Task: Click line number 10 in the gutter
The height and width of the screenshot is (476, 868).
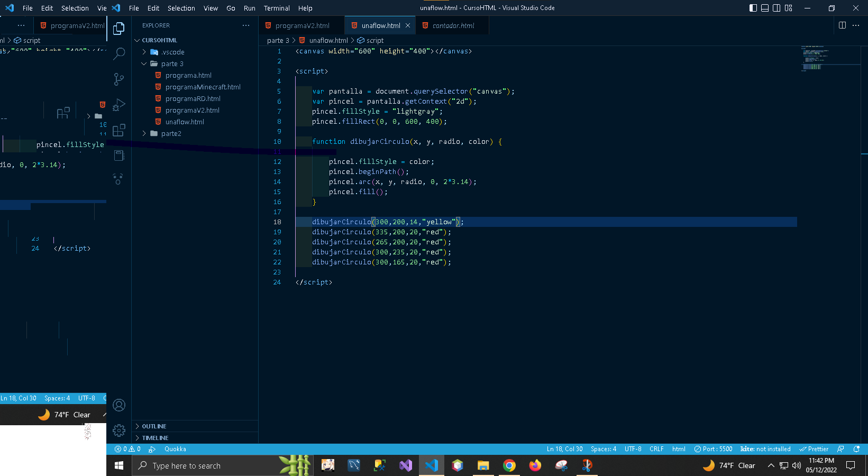Action: click(x=277, y=142)
